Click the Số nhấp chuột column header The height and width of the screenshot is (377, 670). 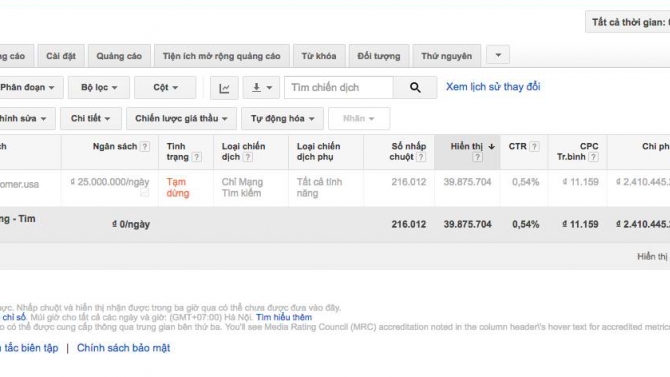coord(399,152)
